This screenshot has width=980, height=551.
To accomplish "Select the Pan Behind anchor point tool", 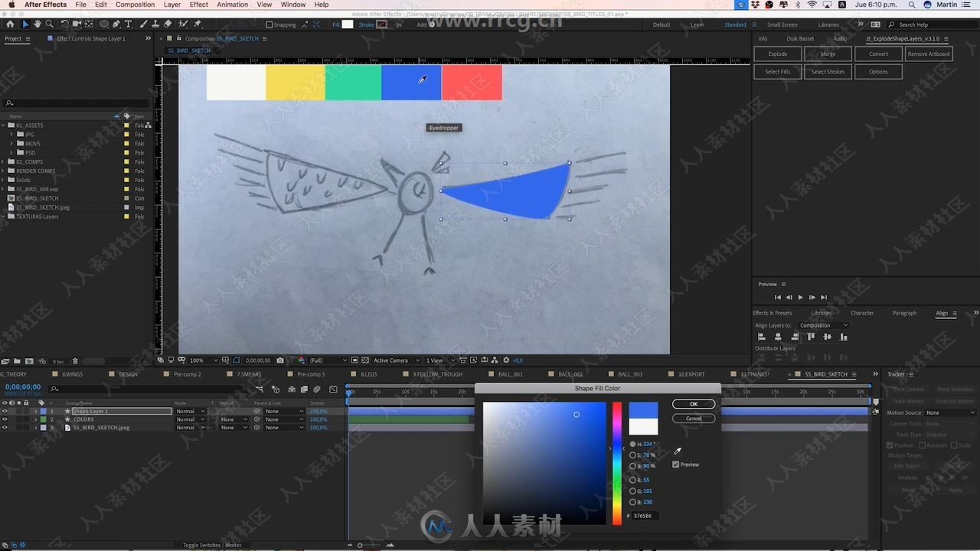I will pos(89,24).
